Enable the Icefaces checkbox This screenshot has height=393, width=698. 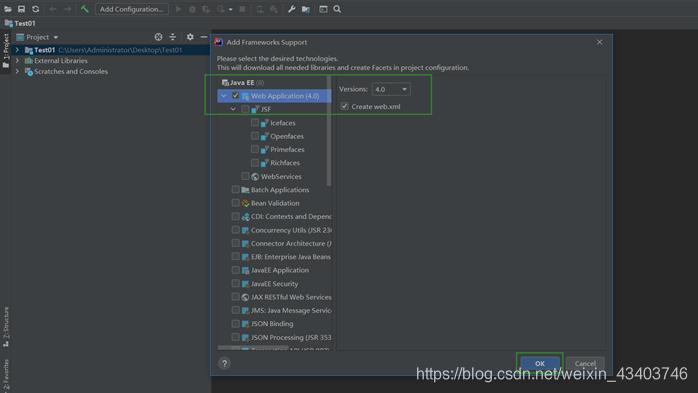tap(255, 122)
